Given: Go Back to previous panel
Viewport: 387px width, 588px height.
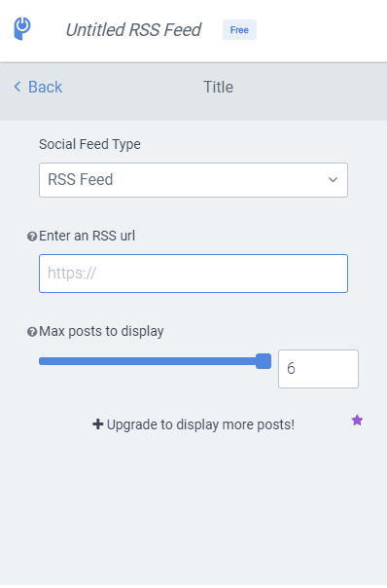Looking at the screenshot, I should 38,87.
